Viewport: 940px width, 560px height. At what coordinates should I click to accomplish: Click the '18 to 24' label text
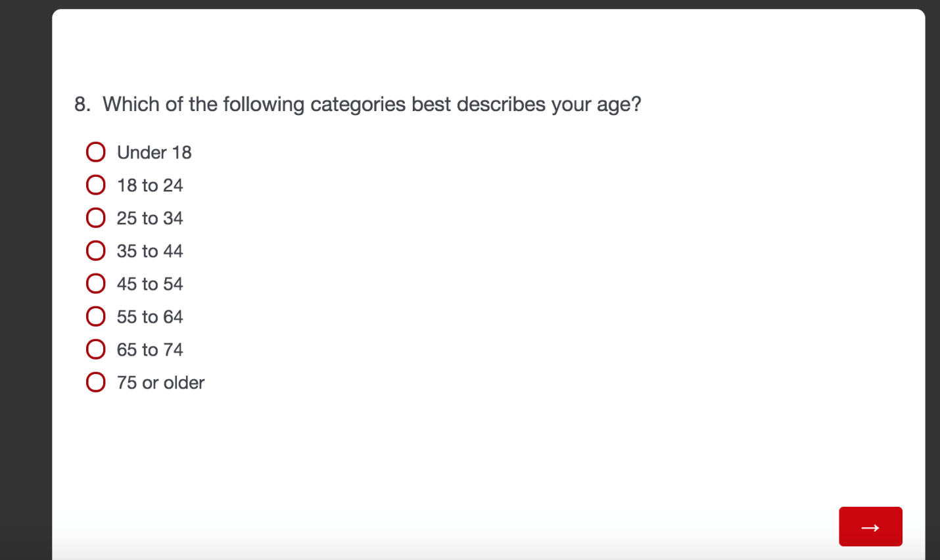[150, 185]
